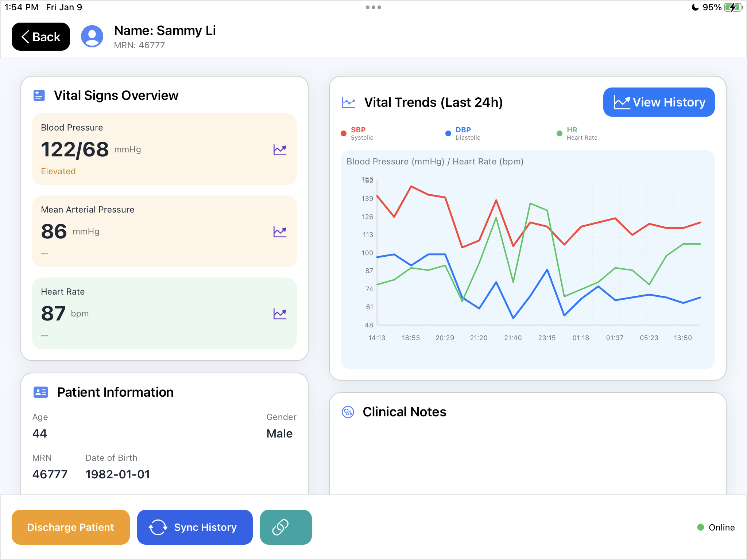
Task: Tap the battery indicator in status bar
Action: pos(733,7)
